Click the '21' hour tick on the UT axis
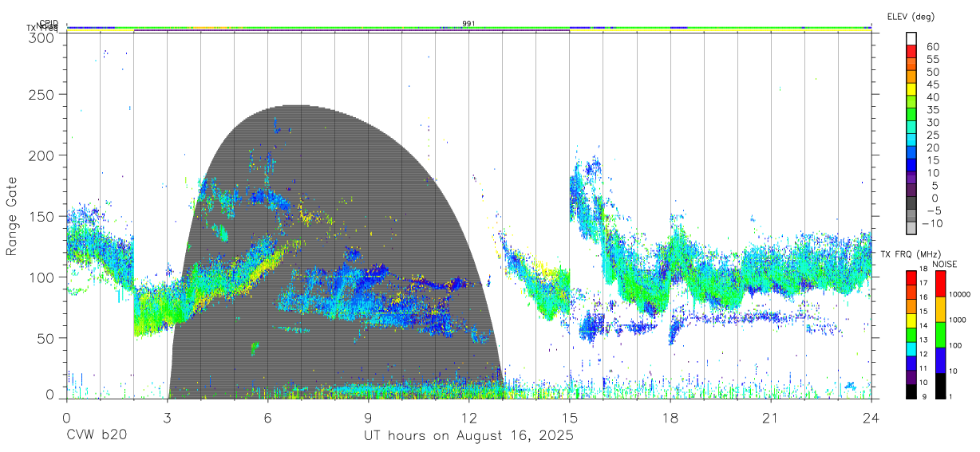Viewport: 980px width, 452px height. coord(771,418)
